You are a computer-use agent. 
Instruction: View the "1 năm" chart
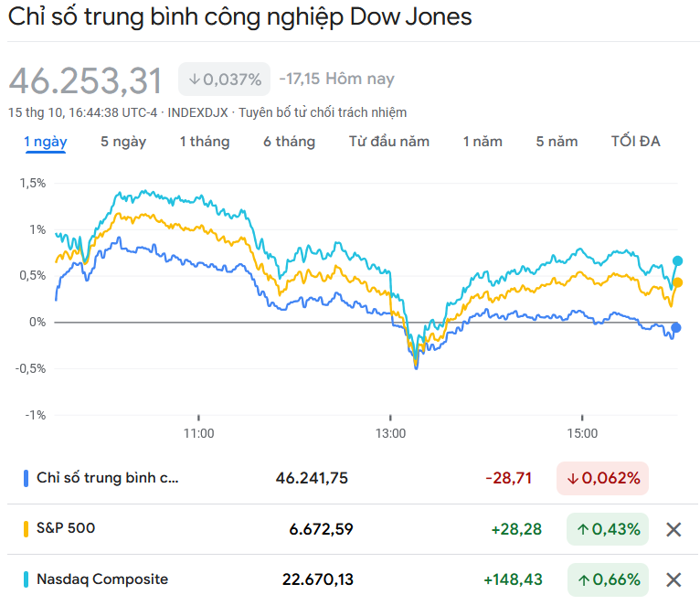point(483,142)
